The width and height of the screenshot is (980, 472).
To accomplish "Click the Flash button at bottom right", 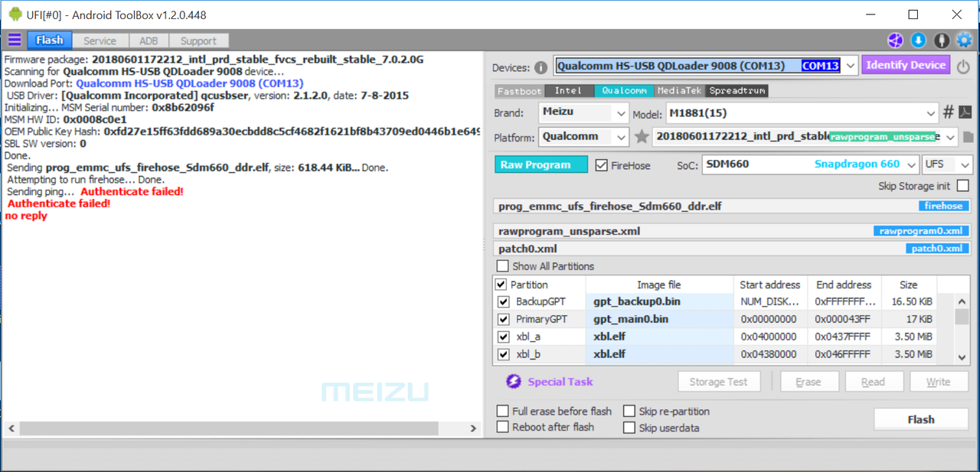I will pos(921,419).
